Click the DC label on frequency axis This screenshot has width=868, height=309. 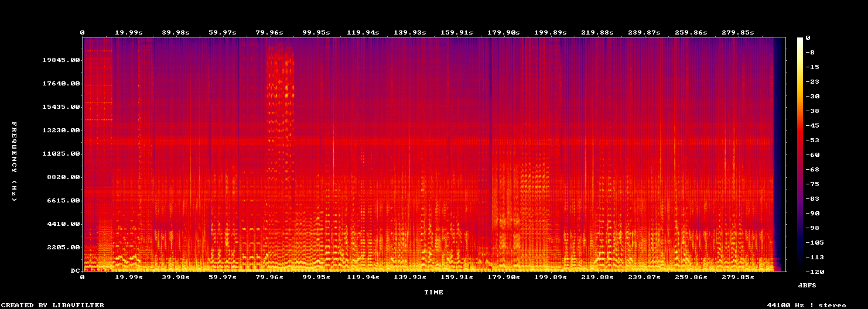point(75,271)
